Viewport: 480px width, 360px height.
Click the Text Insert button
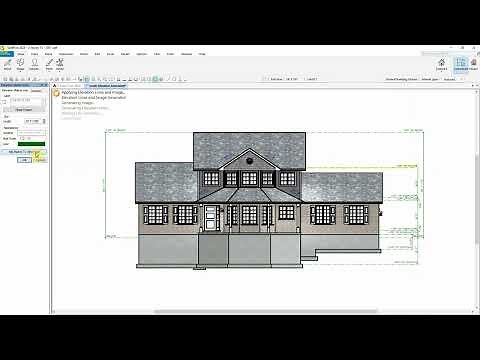tap(24, 110)
